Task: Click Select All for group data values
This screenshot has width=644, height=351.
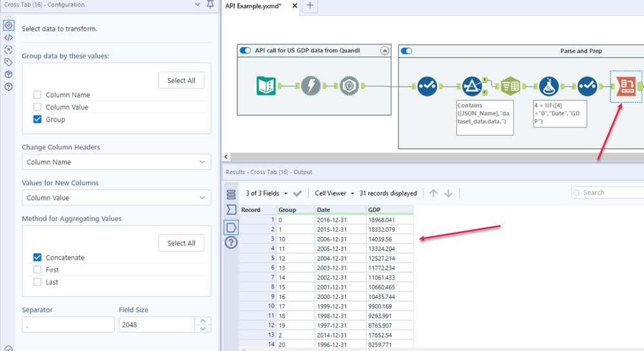Action: pos(181,81)
